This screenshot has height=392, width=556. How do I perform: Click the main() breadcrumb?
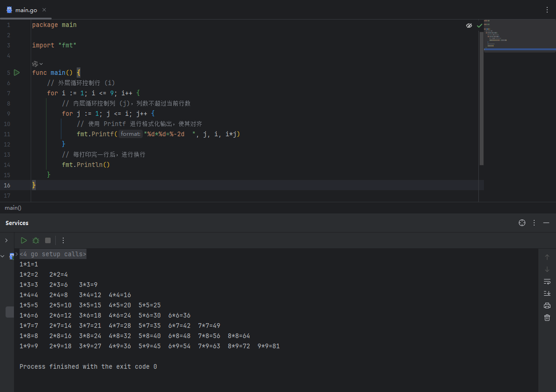point(13,208)
